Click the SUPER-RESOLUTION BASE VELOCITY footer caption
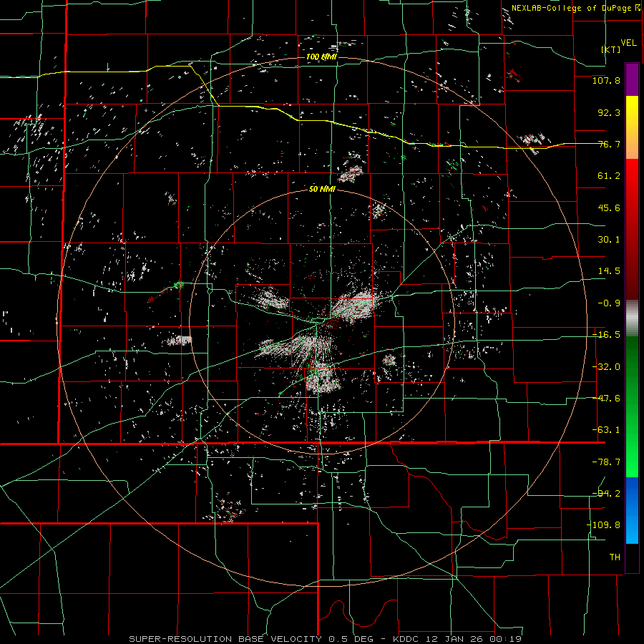The height and width of the screenshot is (644, 644). point(326,639)
